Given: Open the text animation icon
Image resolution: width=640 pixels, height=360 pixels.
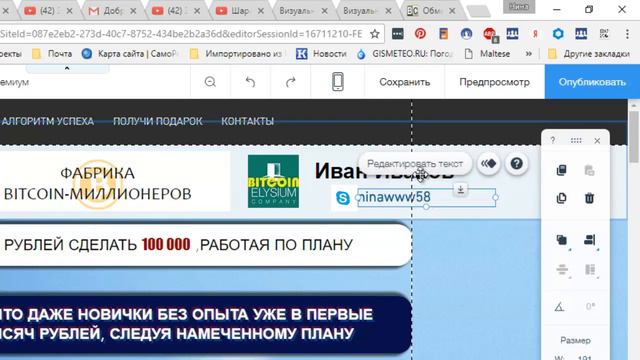Looking at the screenshot, I should tap(489, 164).
